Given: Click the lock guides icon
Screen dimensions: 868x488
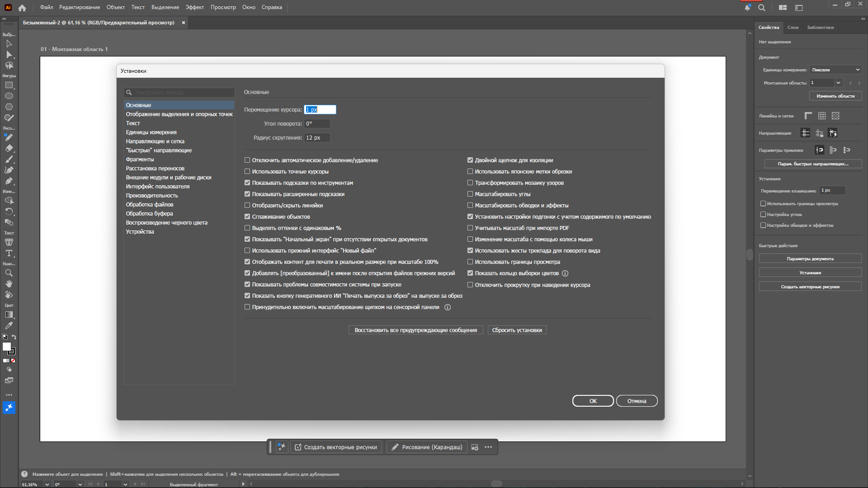Looking at the screenshot, I should pyautogui.click(x=819, y=133).
